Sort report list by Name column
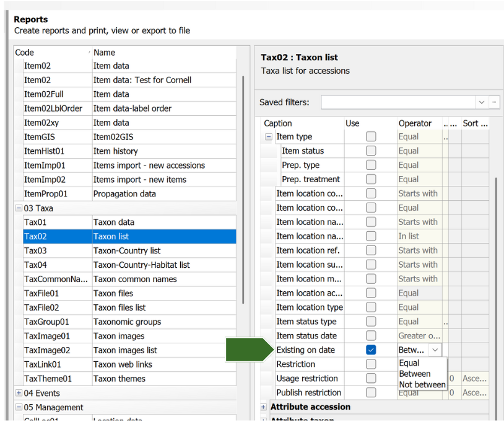Viewport: 504px width, 427px height. pyautogui.click(x=164, y=53)
